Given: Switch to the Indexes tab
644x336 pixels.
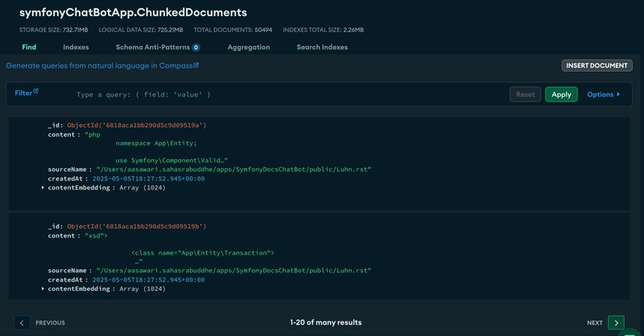Looking at the screenshot, I should (x=76, y=48).
